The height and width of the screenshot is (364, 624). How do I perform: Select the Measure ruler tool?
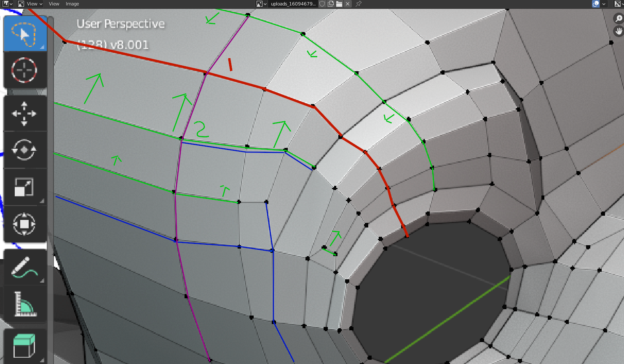pyautogui.click(x=25, y=303)
